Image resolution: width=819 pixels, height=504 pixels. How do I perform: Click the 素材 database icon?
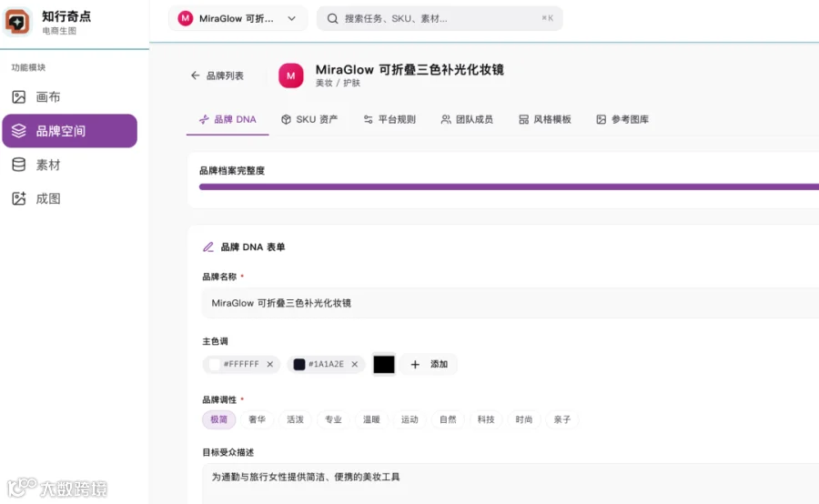tap(19, 165)
